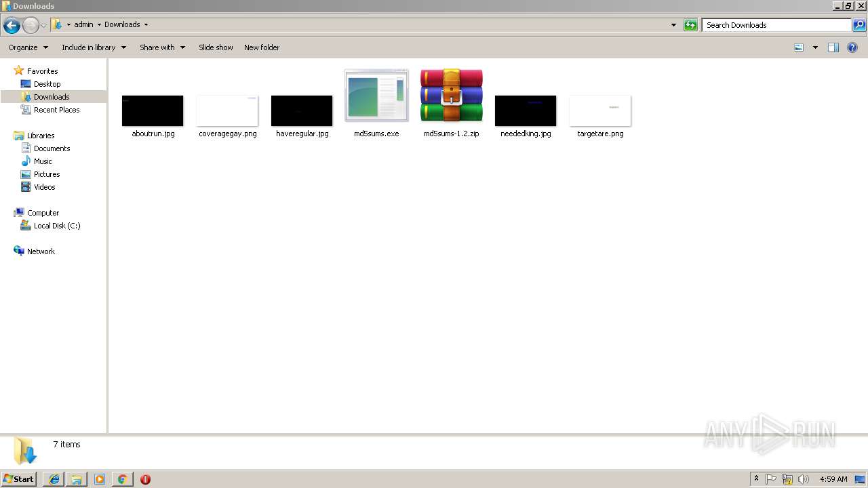Click the "7 items" status text
868x488 pixels.
66,445
